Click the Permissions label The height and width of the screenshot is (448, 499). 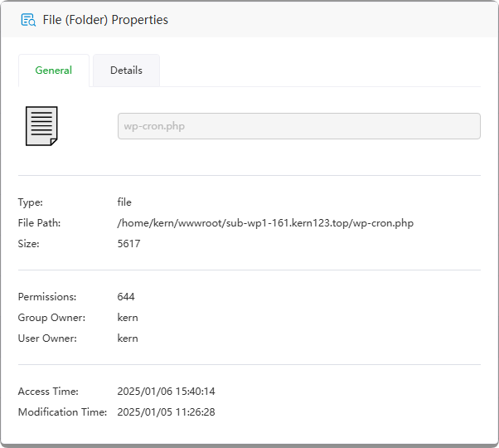tap(47, 297)
